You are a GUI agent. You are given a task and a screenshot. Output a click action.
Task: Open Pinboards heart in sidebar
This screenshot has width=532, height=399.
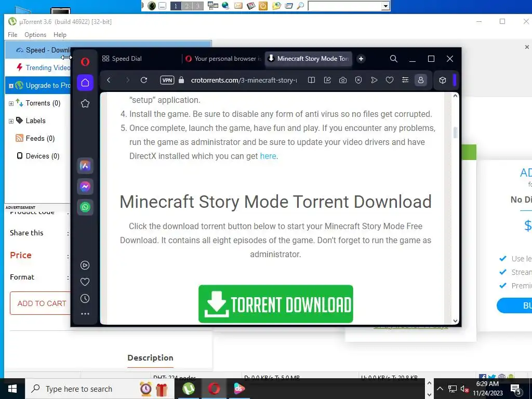click(85, 282)
